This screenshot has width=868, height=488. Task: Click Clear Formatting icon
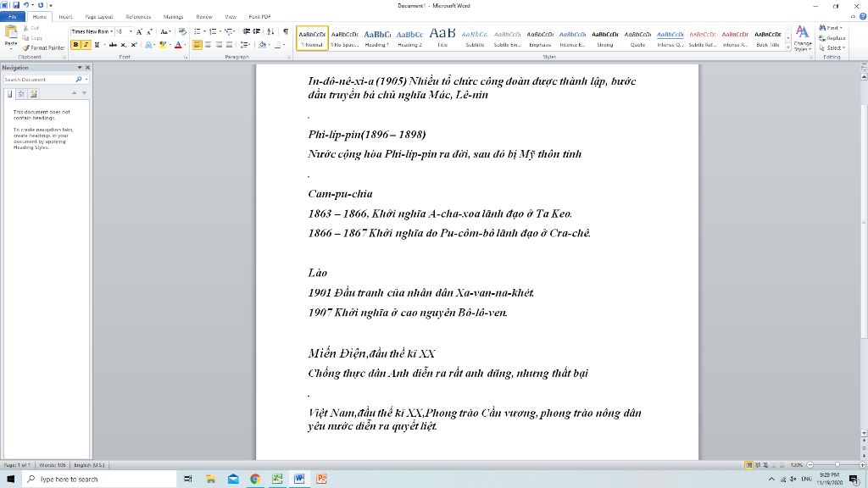pos(182,32)
